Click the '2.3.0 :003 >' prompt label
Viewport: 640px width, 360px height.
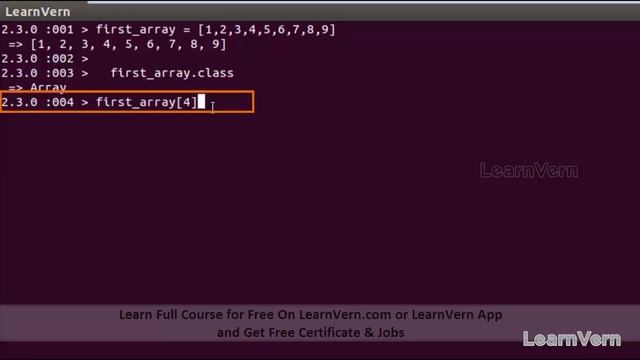click(44, 73)
